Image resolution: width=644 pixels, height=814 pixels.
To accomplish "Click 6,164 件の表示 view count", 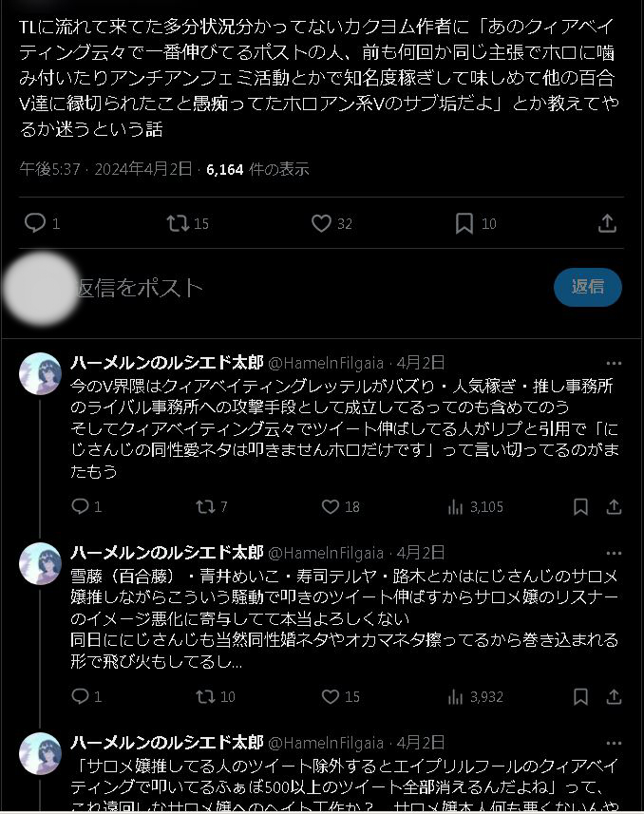I will click(257, 169).
